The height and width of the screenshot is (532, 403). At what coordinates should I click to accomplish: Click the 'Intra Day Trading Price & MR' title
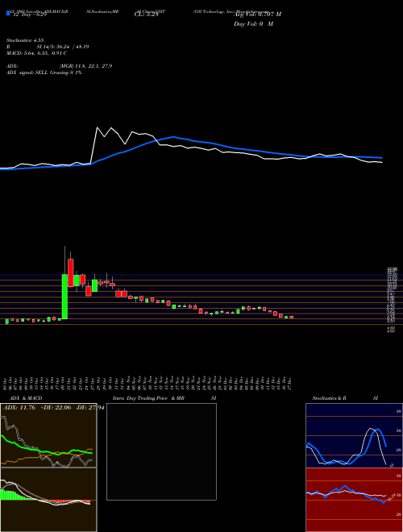coord(148,398)
